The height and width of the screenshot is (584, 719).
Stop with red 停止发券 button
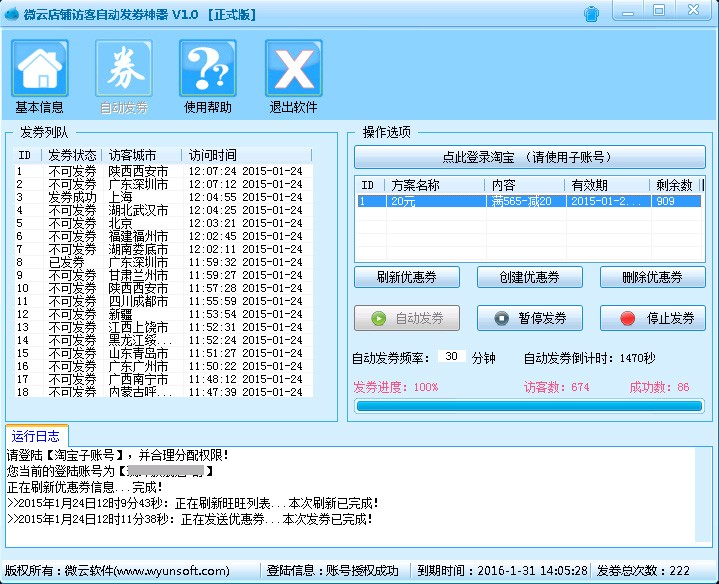[x=653, y=318]
